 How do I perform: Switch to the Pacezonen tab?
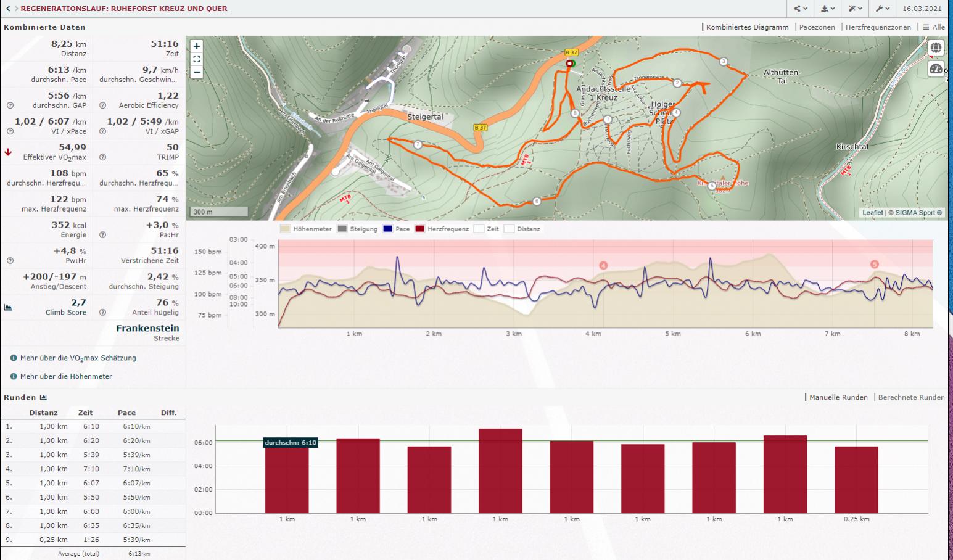pos(817,27)
